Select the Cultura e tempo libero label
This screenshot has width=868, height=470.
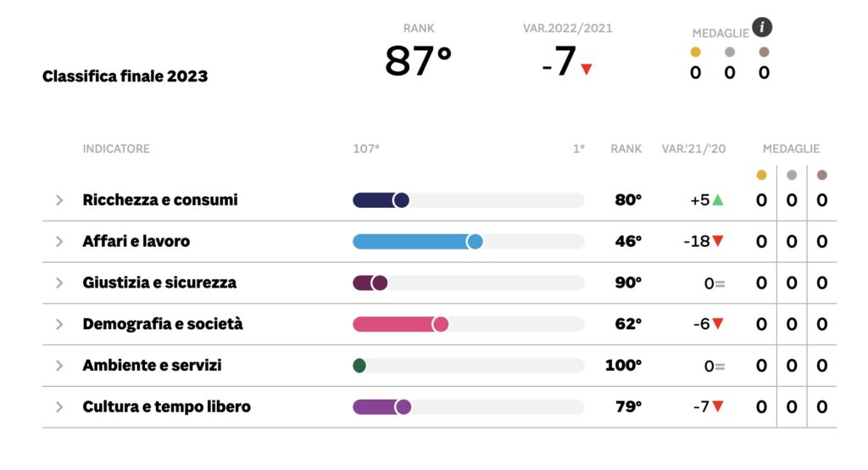coord(167,407)
